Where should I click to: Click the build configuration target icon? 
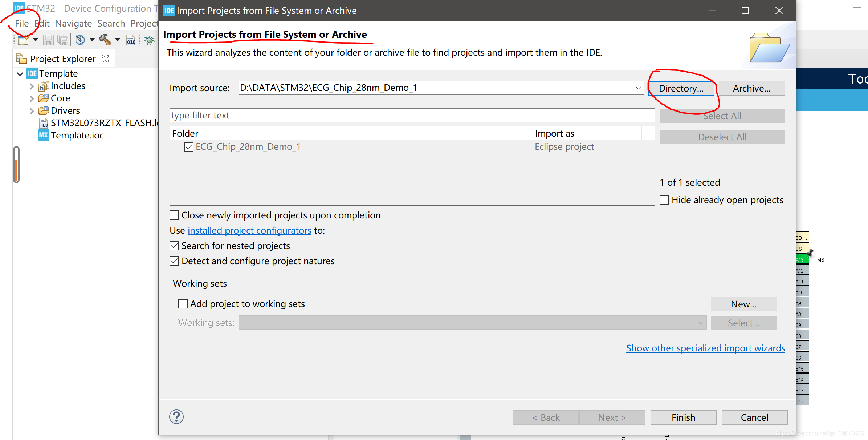[80, 40]
